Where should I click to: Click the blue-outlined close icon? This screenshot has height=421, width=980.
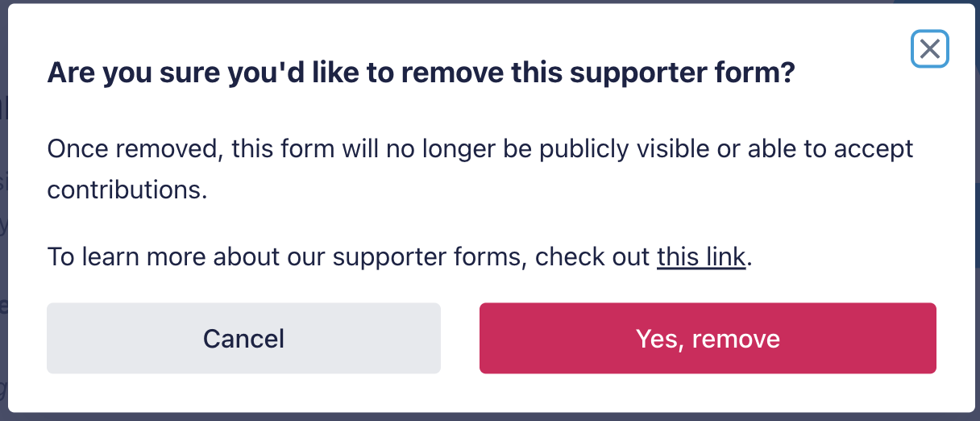pos(929,49)
